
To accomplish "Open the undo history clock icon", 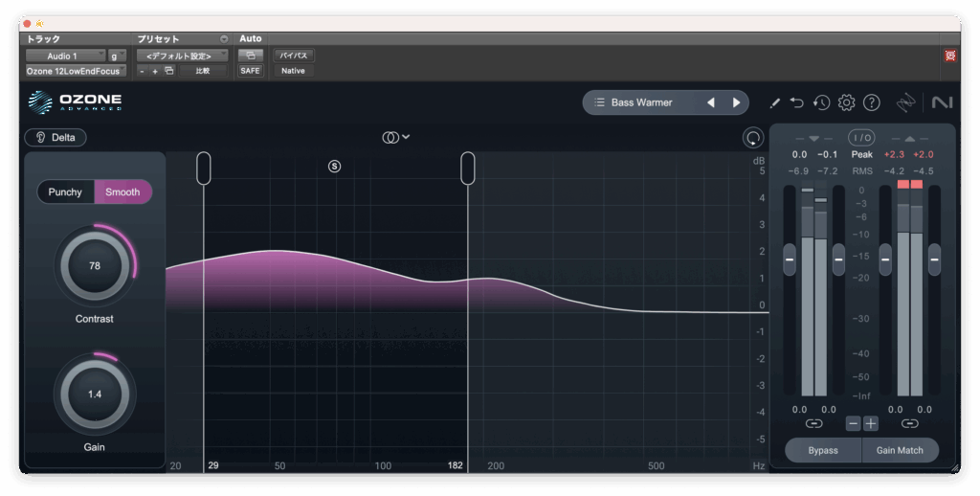I will click(821, 102).
